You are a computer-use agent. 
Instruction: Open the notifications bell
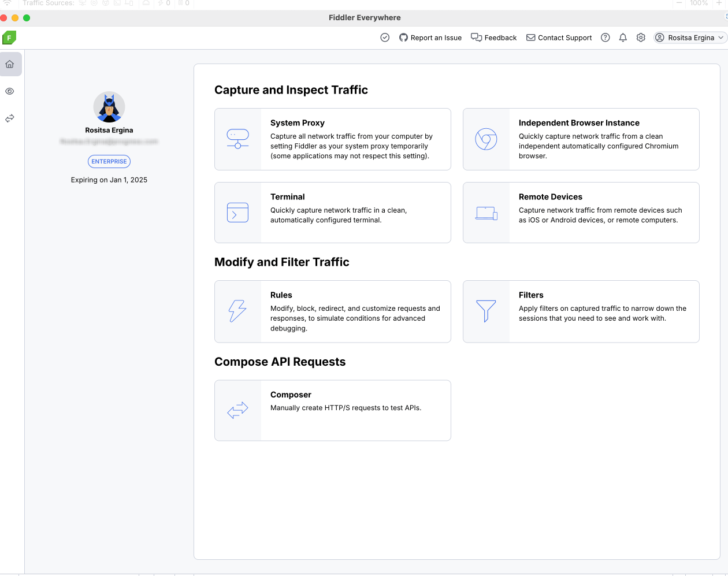click(623, 38)
